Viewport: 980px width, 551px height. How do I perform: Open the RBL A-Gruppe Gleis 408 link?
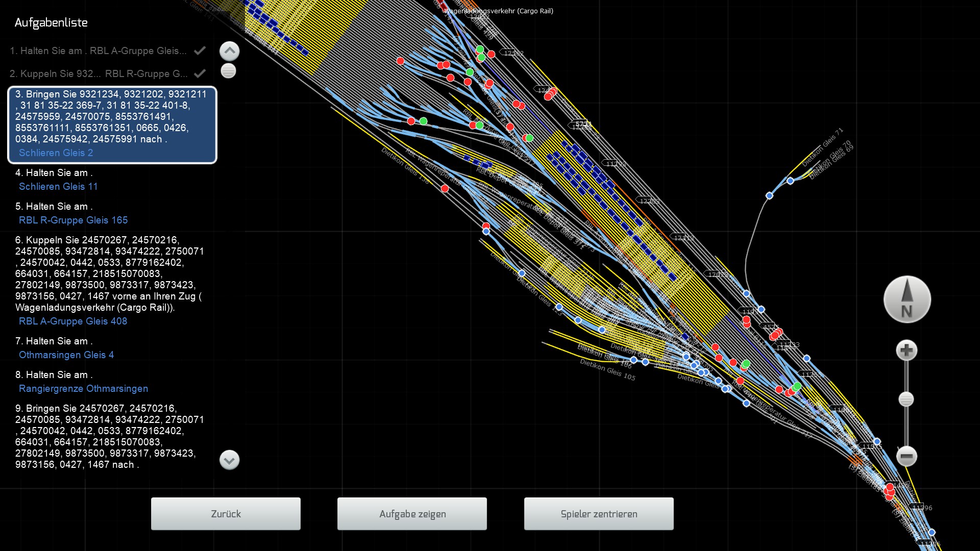(73, 321)
